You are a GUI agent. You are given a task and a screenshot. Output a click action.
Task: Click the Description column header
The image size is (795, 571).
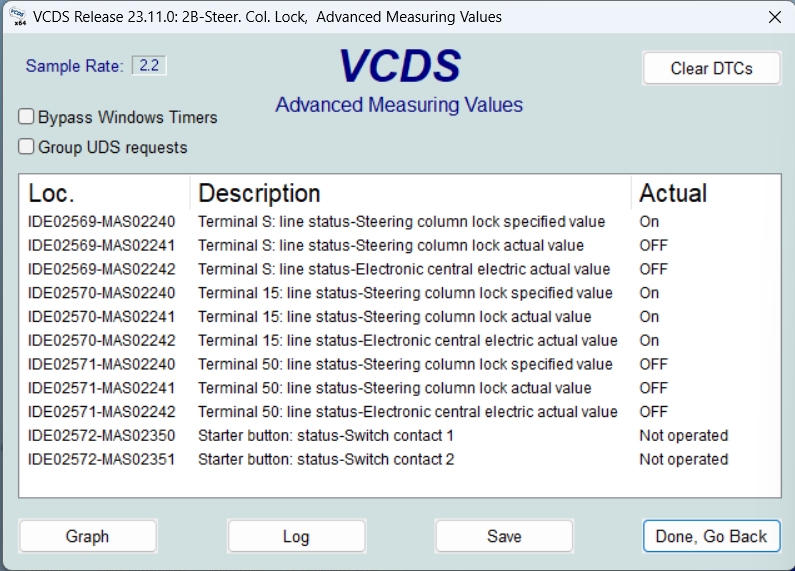tap(411, 193)
